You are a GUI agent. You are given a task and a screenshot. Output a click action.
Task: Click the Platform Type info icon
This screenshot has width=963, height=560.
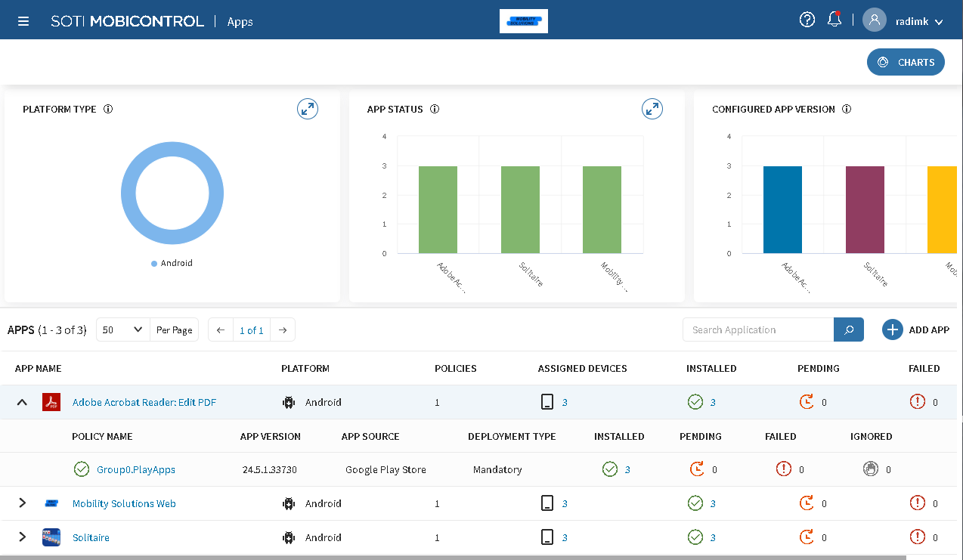coord(108,109)
